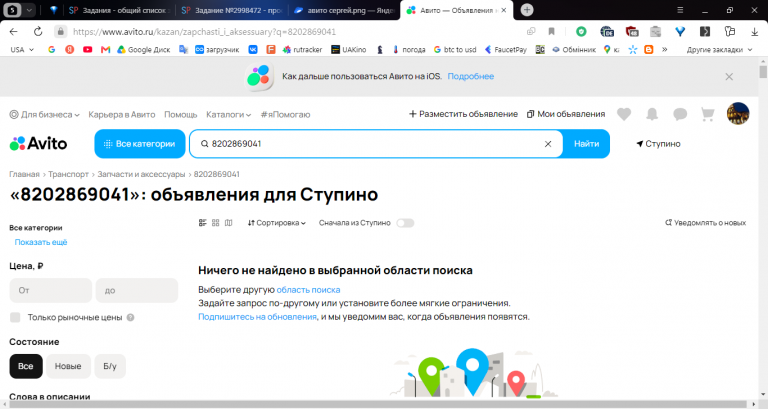Click 'Транспорт' breadcrumb
The image size is (768, 409).
(x=68, y=174)
